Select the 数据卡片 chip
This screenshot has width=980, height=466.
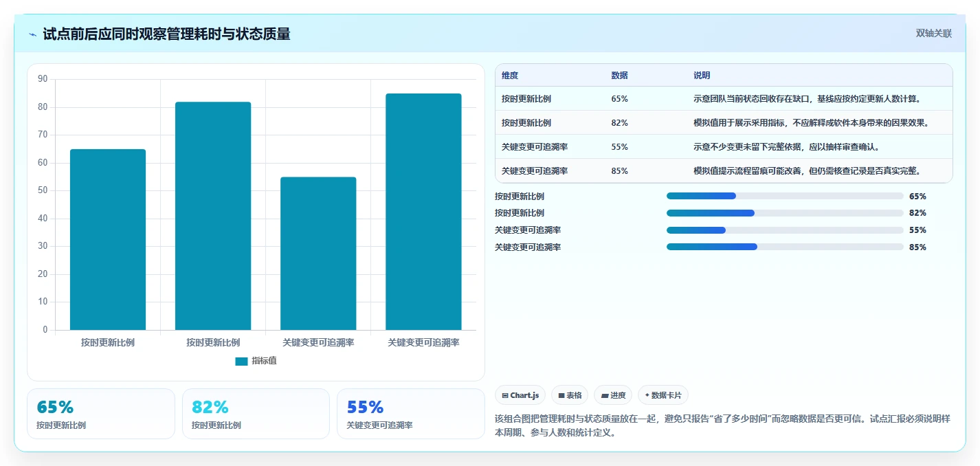(663, 395)
